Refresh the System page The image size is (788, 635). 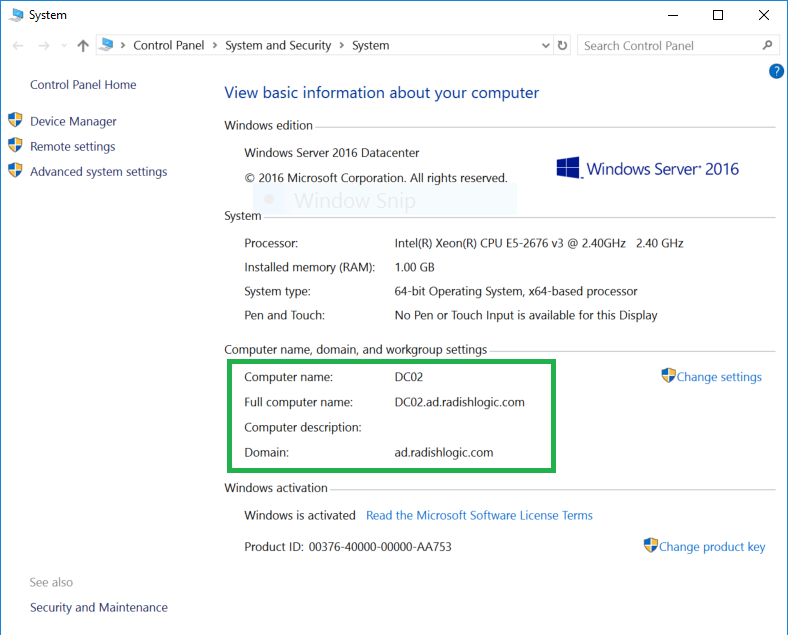pyautogui.click(x=562, y=46)
